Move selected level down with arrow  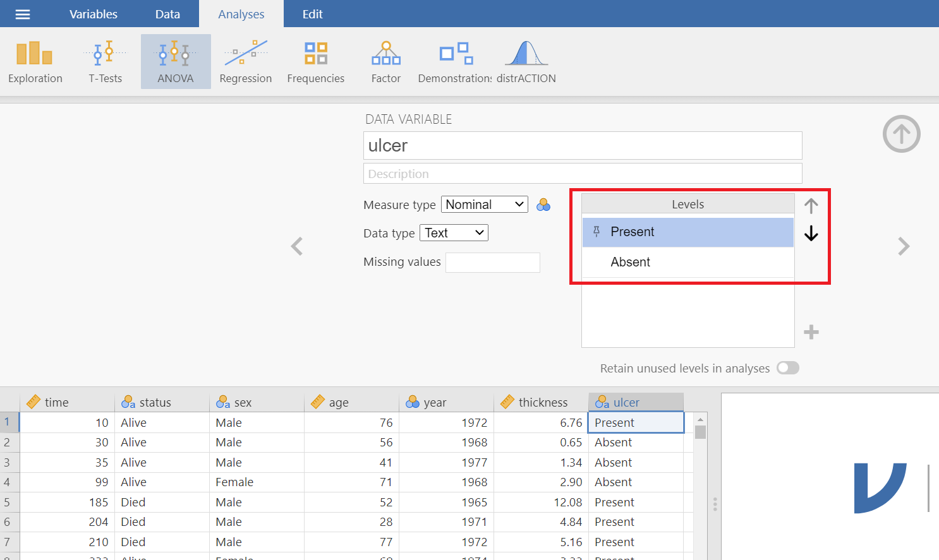coord(811,234)
